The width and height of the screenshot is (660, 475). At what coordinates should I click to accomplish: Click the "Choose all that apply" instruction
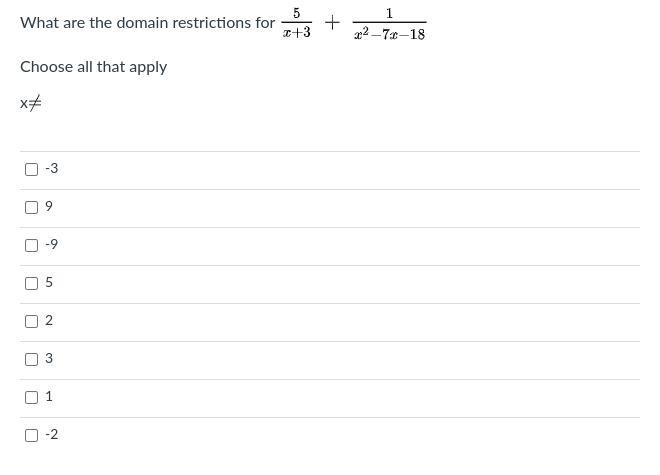tap(93, 67)
